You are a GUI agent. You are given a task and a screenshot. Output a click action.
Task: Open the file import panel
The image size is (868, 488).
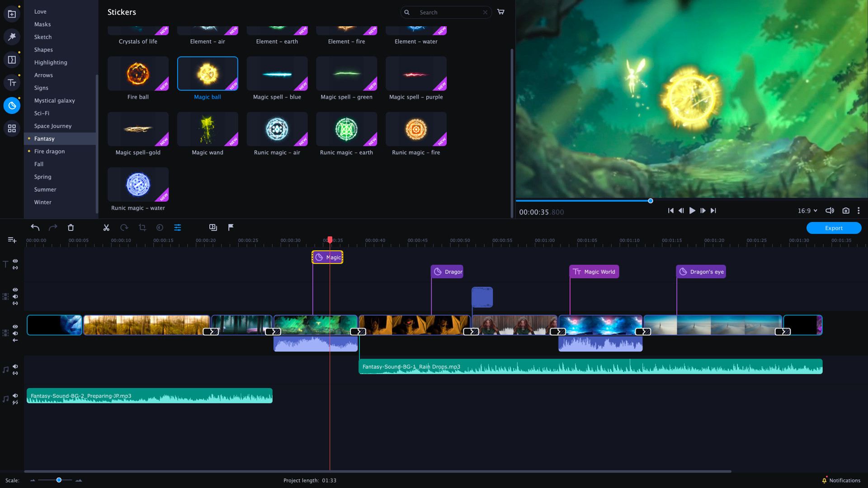[x=12, y=14]
